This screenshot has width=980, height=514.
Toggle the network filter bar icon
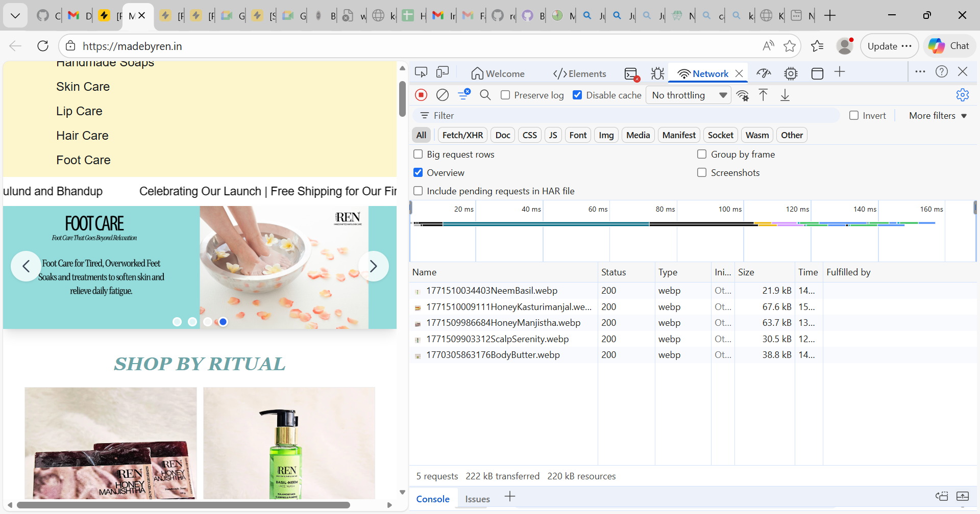[464, 94]
